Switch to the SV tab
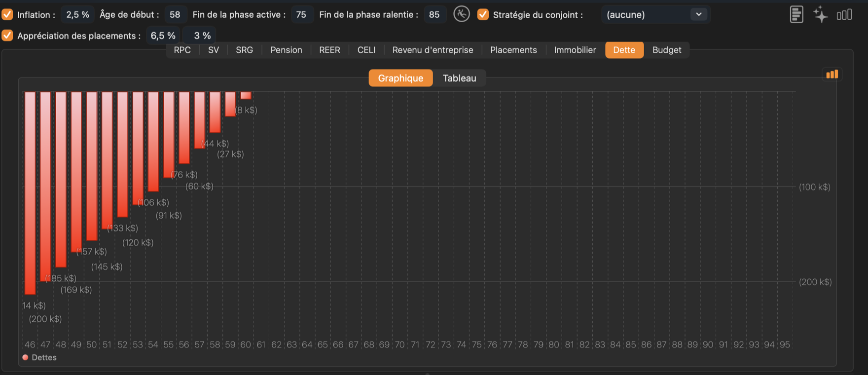 tap(214, 50)
